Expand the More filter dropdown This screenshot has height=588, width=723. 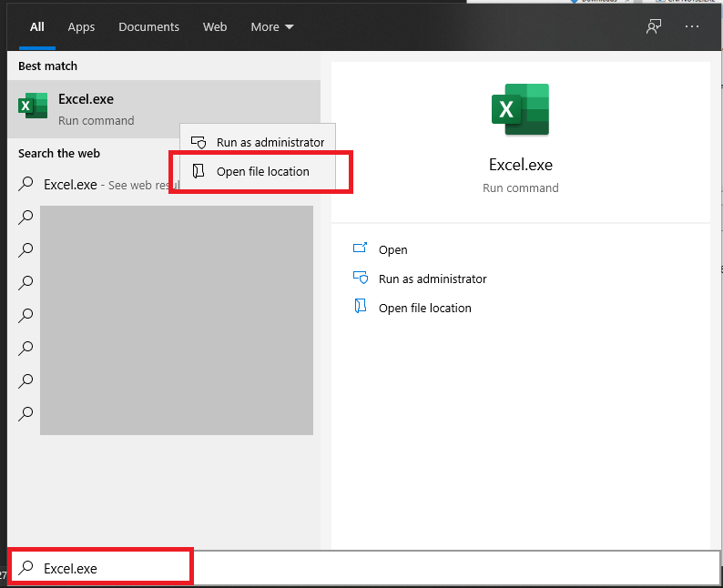(272, 26)
